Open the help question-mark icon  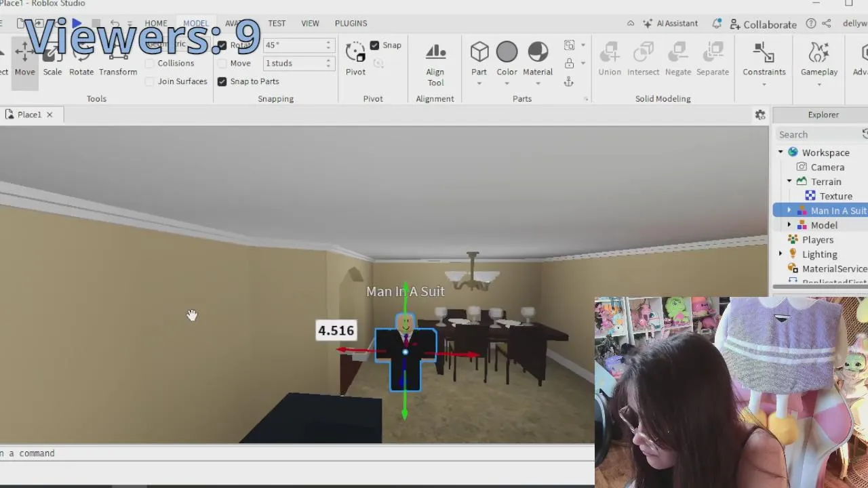point(811,23)
